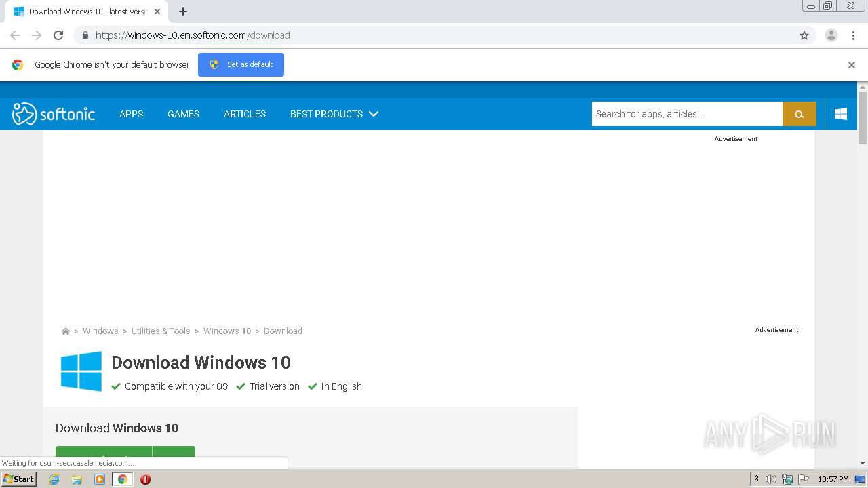
Task: Expand the BEST PRODUCTS dropdown
Action: pyautogui.click(x=334, y=114)
